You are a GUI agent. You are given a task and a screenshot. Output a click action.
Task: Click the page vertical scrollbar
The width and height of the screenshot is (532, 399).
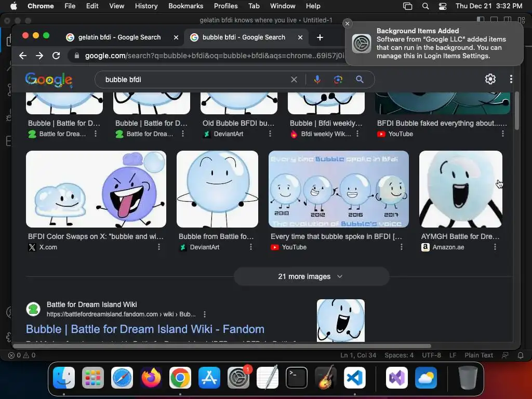pos(517,111)
